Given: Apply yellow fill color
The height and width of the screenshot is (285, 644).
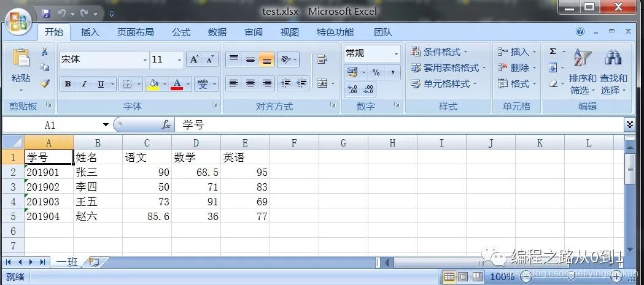Looking at the screenshot, I should tap(154, 84).
